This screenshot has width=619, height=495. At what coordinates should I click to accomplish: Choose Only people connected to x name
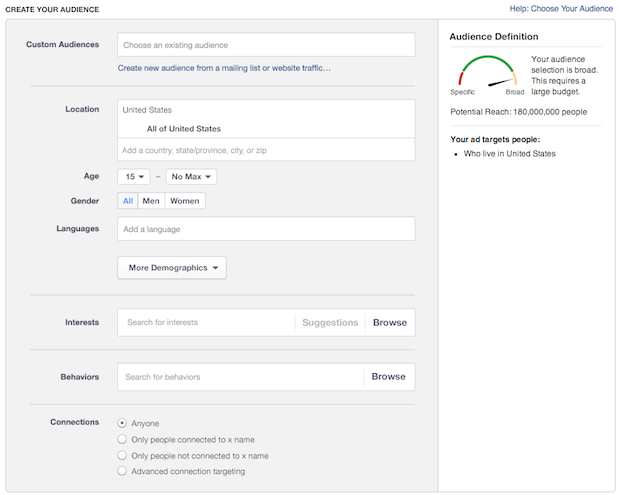[x=122, y=439]
